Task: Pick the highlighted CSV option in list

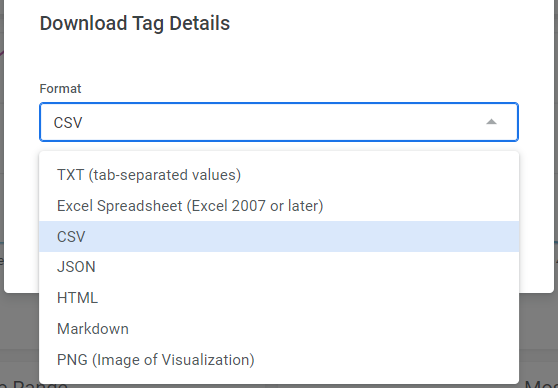Action: (279, 236)
